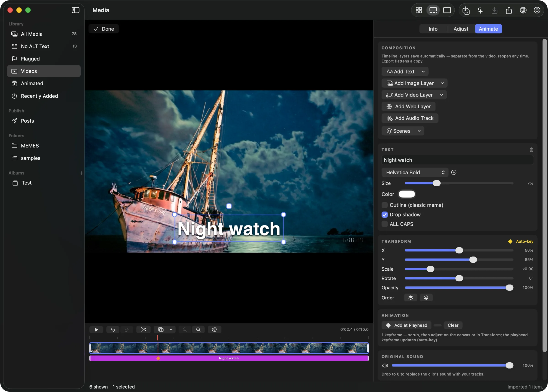The height and width of the screenshot is (392, 548).
Task: Open the No ALT Text list
Action: click(44, 46)
